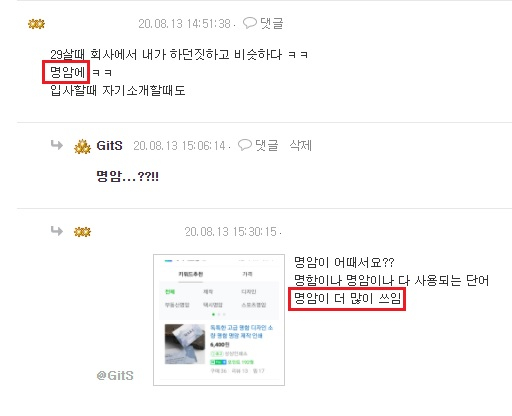Click the gold badge icon beside first comment
The height and width of the screenshot is (416, 512).
[x=36, y=24]
